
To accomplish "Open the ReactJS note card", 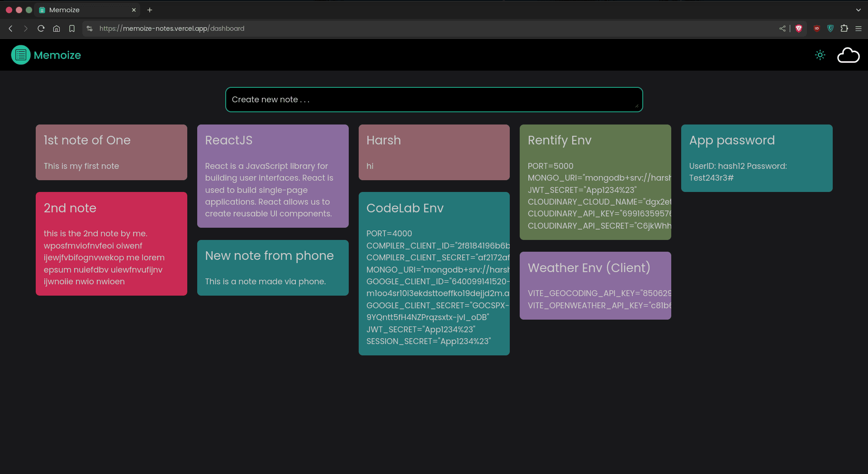I will pyautogui.click(x=273, y=176).
